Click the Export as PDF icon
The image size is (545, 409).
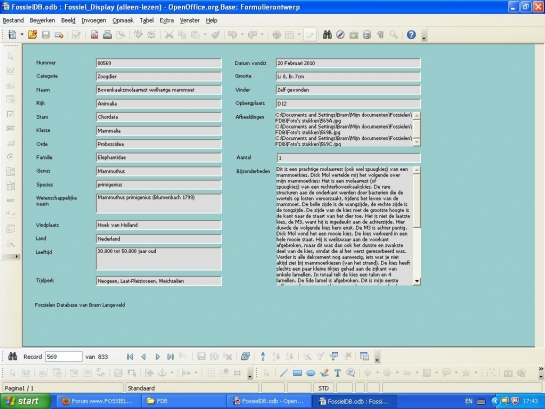click(94, 34)
